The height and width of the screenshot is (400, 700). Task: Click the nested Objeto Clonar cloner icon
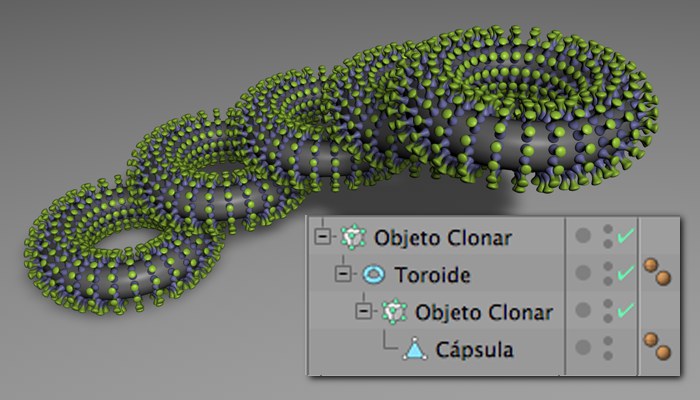coord(394,312)
